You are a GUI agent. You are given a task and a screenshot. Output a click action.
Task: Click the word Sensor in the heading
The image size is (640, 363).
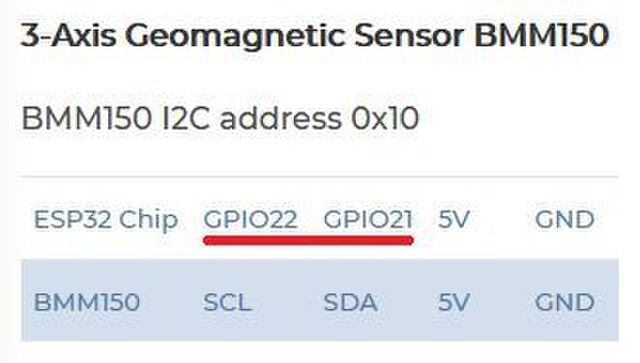tap(409, 36)
